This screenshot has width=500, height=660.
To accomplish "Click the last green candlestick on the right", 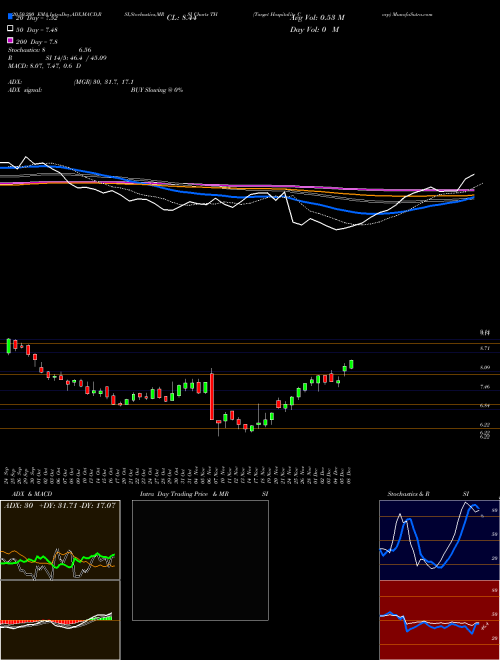I will click(351, 365).
